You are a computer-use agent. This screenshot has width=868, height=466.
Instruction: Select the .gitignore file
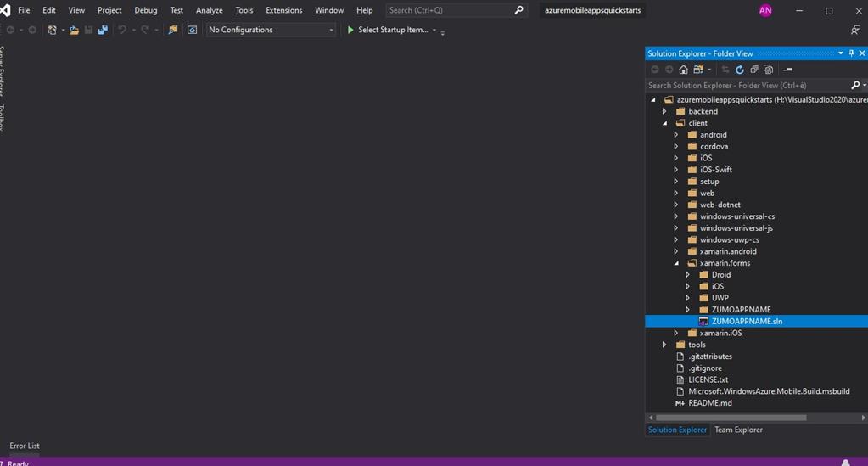705,368
